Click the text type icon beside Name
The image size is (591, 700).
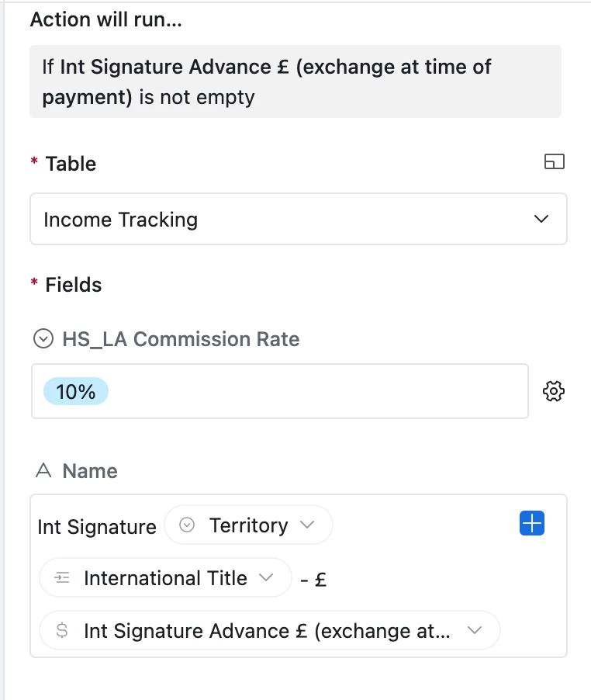[x=43, y=470]
